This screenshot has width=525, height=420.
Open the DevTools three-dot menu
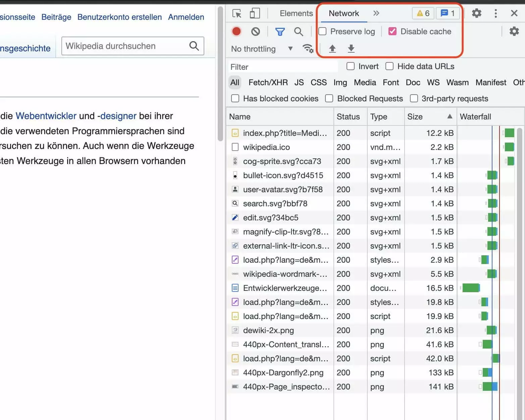pos(495,13)
